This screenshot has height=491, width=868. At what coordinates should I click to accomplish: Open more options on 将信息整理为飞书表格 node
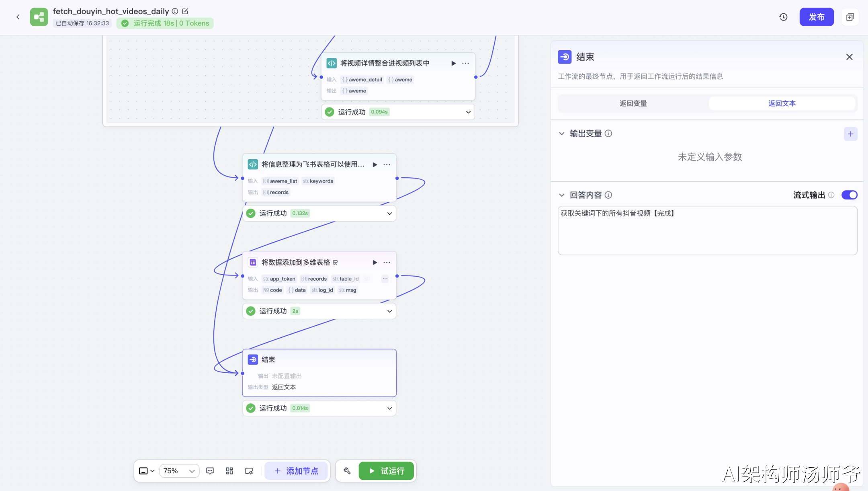coord(387,164)
